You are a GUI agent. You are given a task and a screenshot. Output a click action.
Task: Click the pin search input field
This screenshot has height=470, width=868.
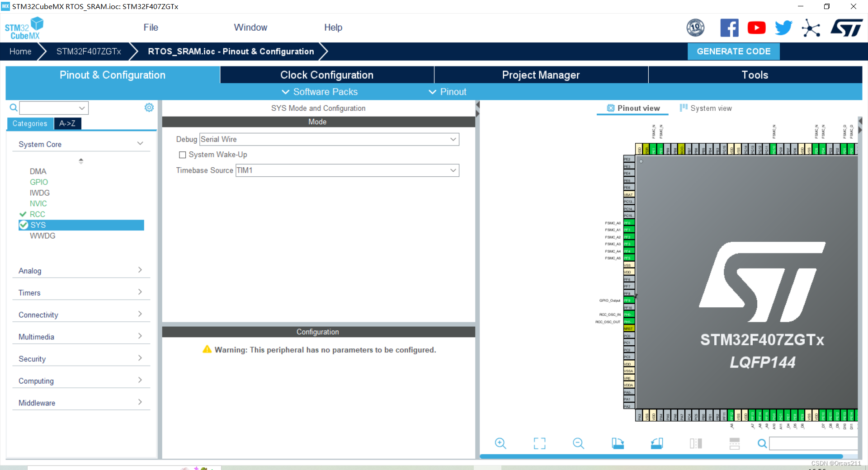point(814,443)
